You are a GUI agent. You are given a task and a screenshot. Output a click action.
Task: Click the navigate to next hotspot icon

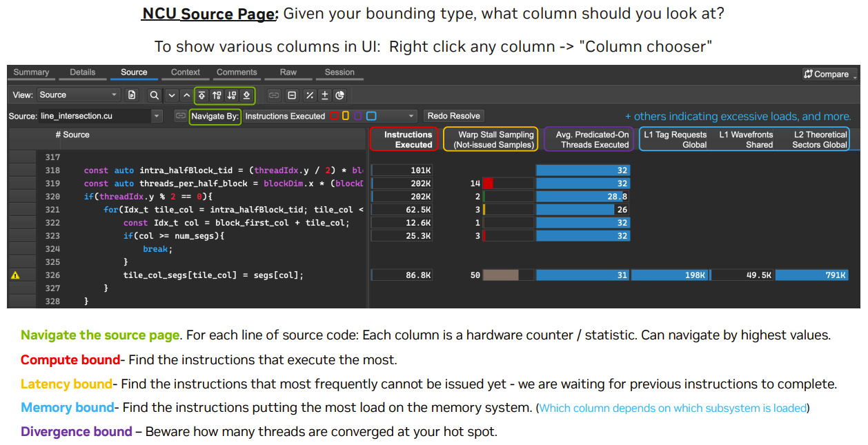[233, 95]
